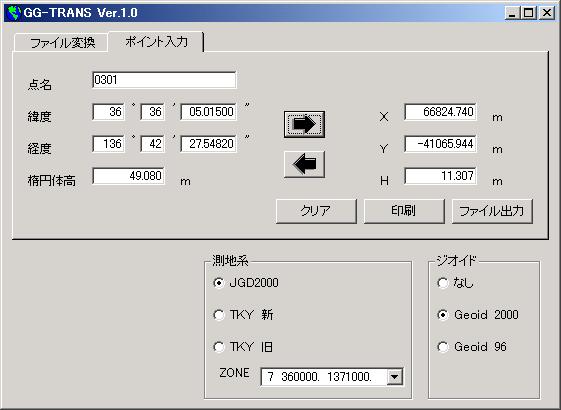Click the right arrow convert button
The image size is (561, 410).
(x=304, y=124)
